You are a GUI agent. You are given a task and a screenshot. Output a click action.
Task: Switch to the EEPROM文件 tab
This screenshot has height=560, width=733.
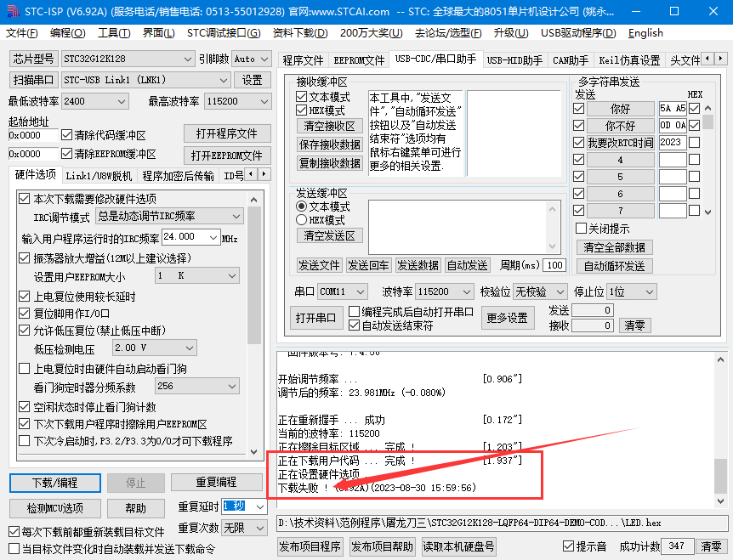coord(359,60)
